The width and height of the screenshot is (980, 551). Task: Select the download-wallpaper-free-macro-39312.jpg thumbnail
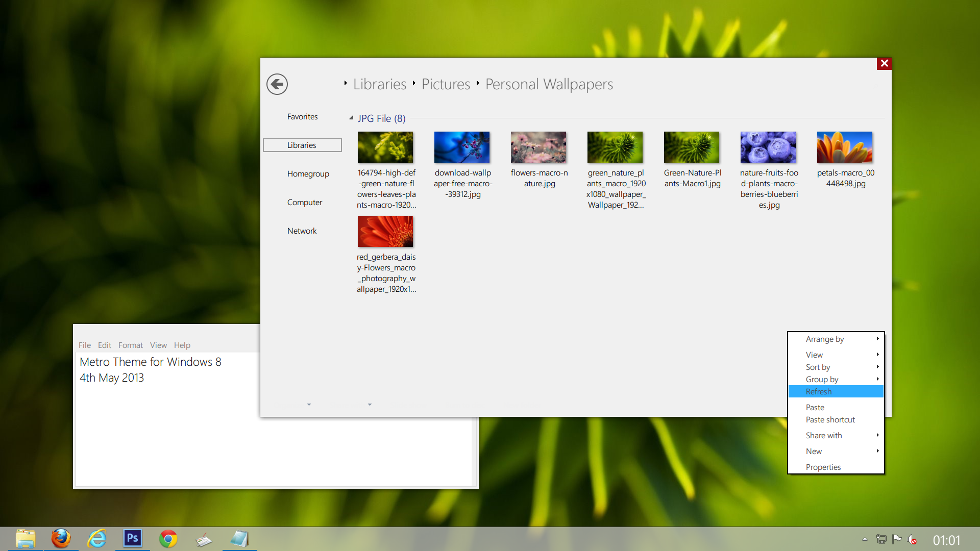tap(462, 147)
